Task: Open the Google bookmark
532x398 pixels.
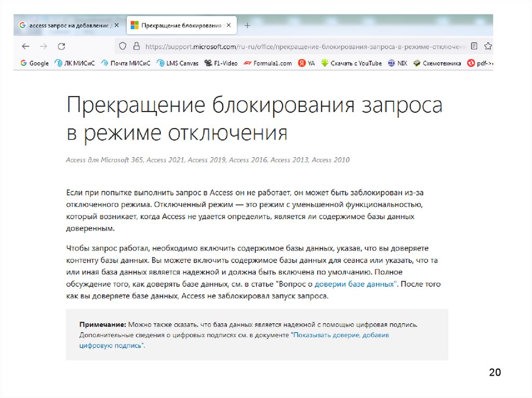Action: (x=34, y=63)
